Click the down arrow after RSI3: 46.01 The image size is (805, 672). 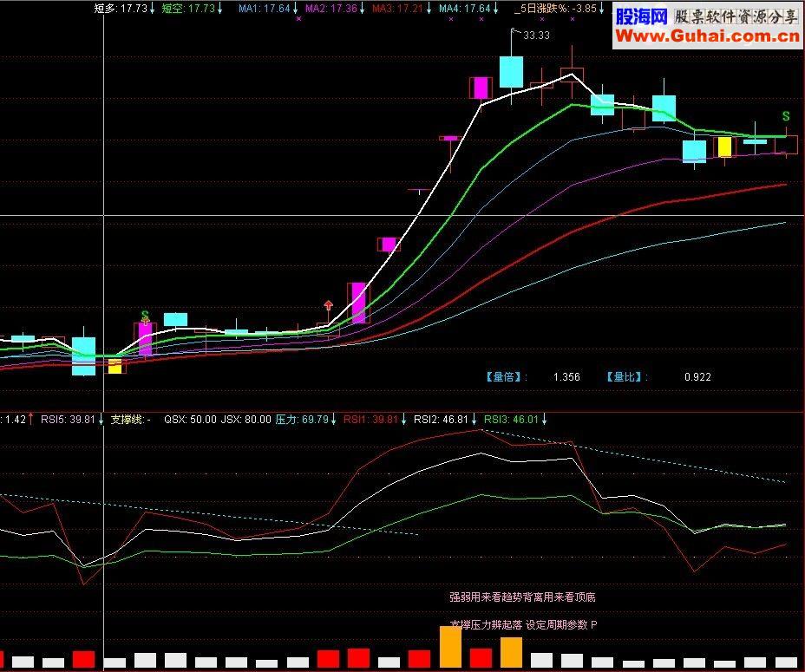coord(544,420)
